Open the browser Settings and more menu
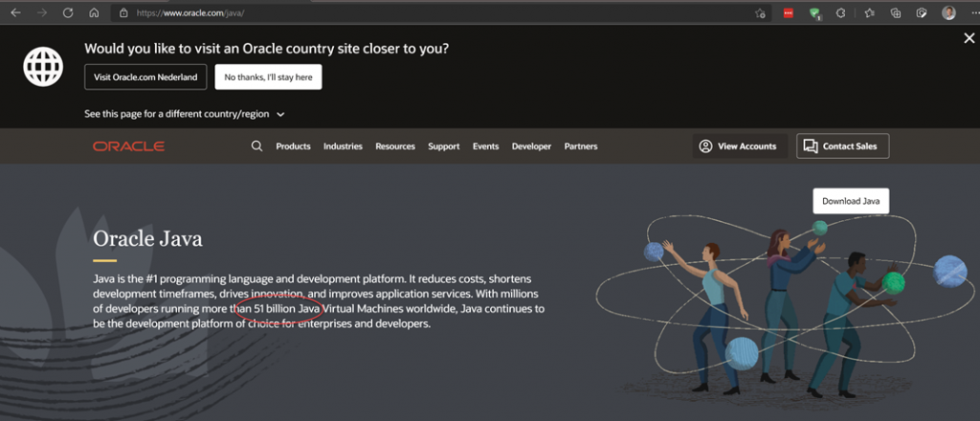The height and width of the screenshot is (421, 980). click(973, 13)
